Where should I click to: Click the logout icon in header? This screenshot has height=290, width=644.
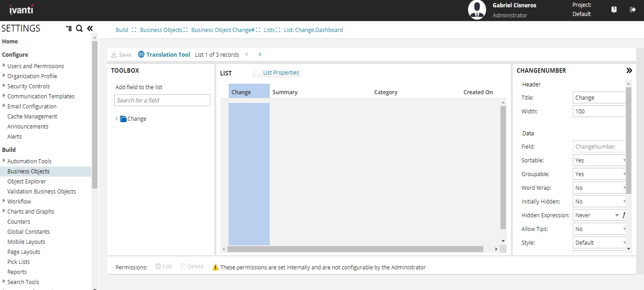[633, 10]
